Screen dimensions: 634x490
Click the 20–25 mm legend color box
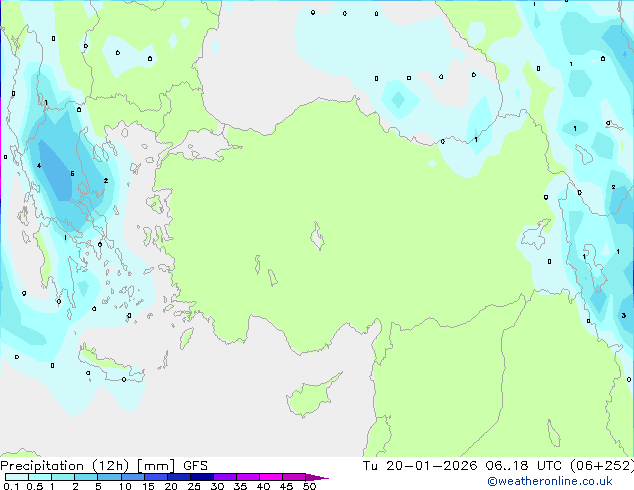(x=179, y=477)
